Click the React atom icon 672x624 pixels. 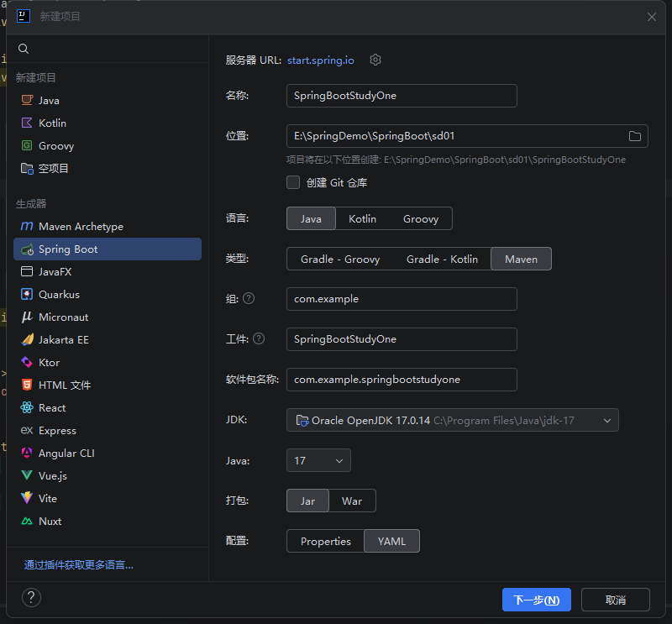click(x=27, y=407)
